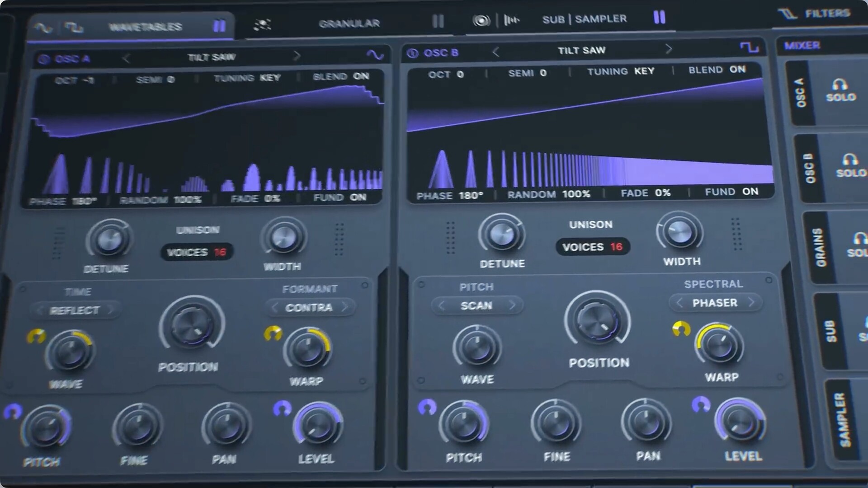Click the OSC B Position knob
This screenshot has width=868, height=488.
pyautogui.click(x=597, y=321)
